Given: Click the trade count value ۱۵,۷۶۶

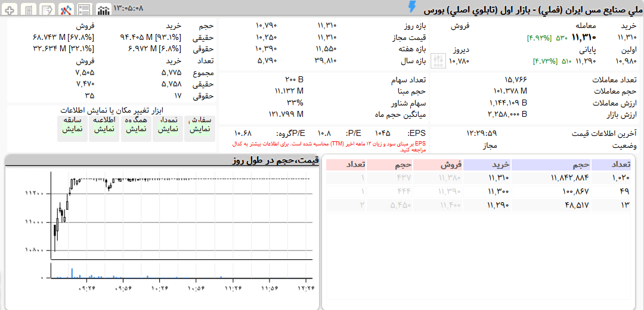Looking at the screenshot, I should [516, 80].
